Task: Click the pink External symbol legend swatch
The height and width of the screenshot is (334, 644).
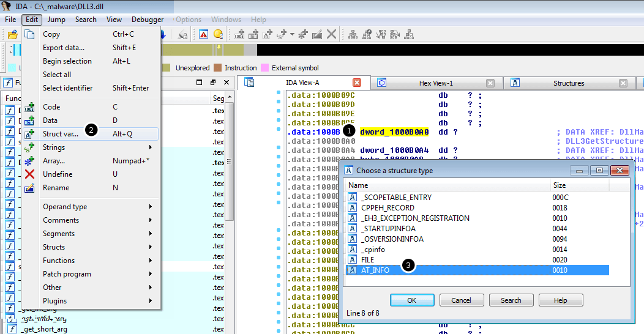Action: [x=265, y=68]
